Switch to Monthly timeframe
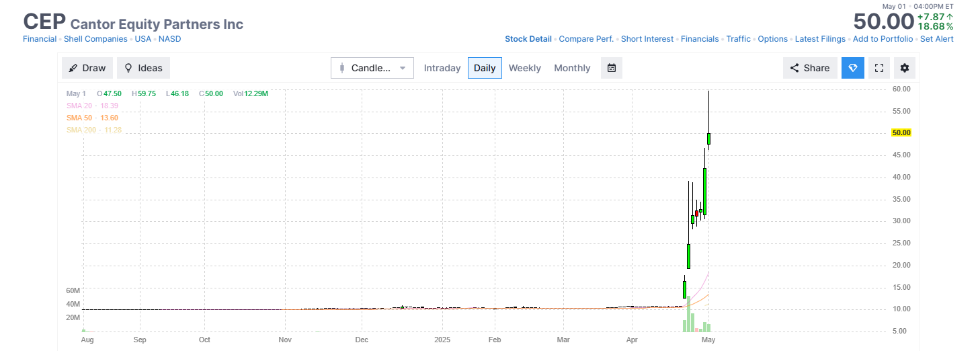This screenshot has height=351, width=980. tap(572, 68)
